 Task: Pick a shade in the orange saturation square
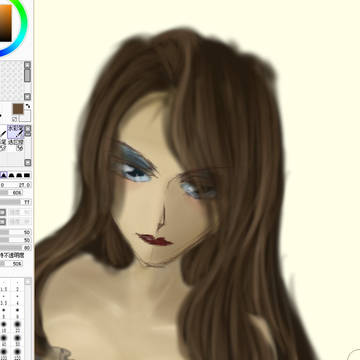coord(6,23)
